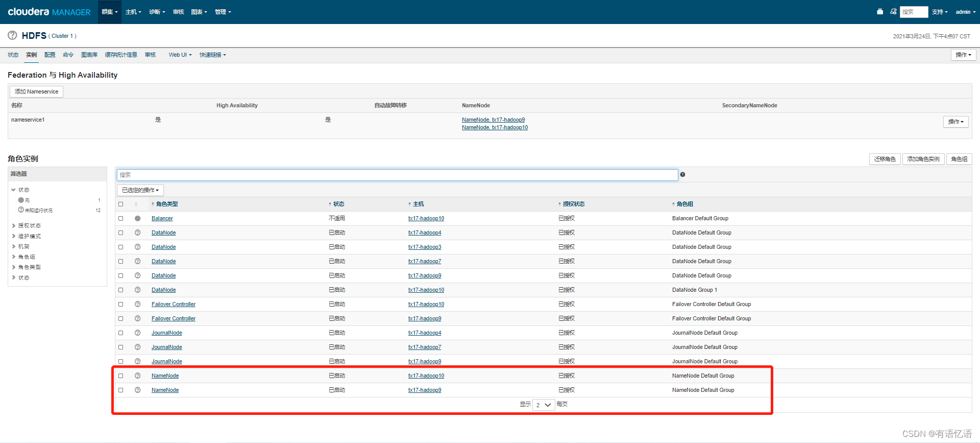The image size is (980, 443).
Task: Click the health icon on the JournalNode tx17-hadoop7 row
Action: 138,347
